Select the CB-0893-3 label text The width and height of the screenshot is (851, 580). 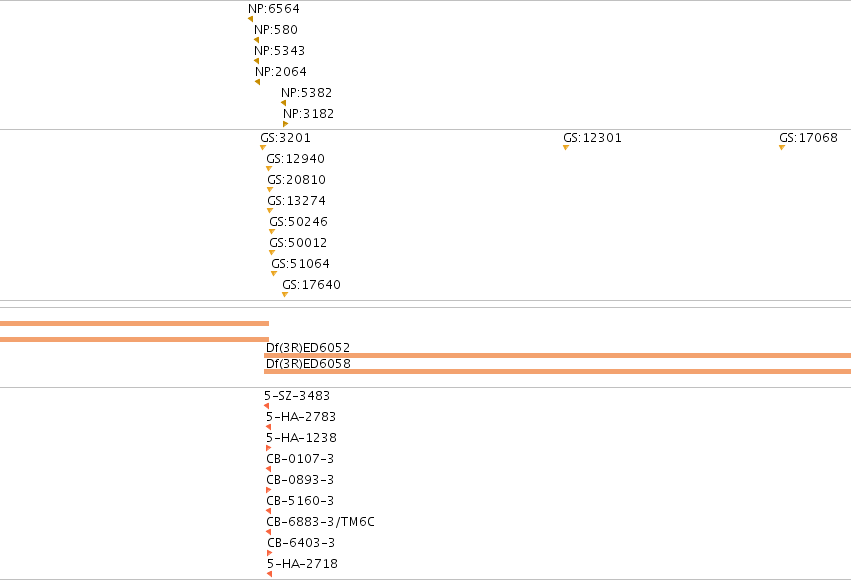300,480
